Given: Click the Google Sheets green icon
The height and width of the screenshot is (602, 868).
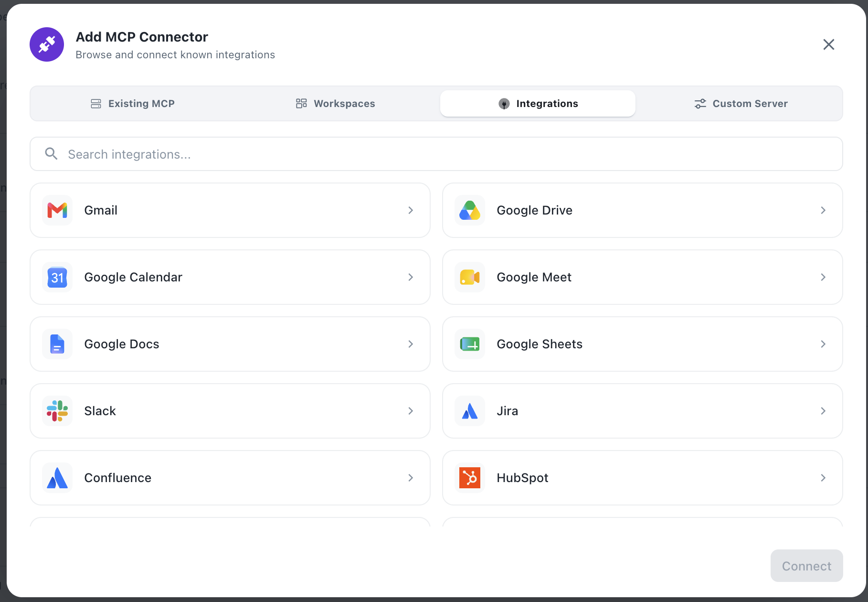Looking at the screenshot, I should click(470, 344).
